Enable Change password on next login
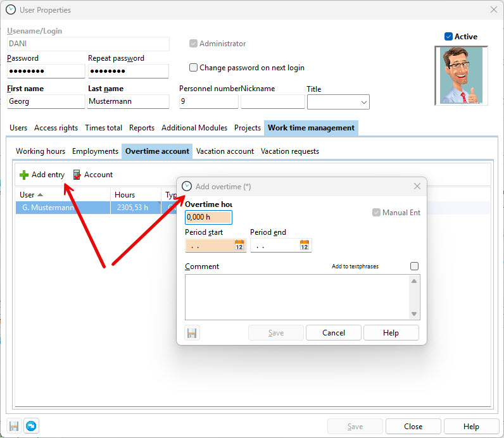Viewport: 504px width, 438px height. point(194,68)
